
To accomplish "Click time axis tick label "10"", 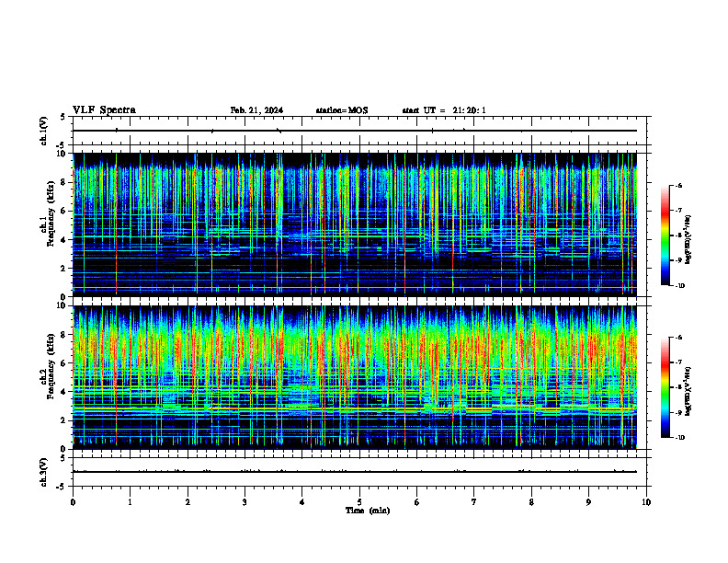I will [646, 502].
